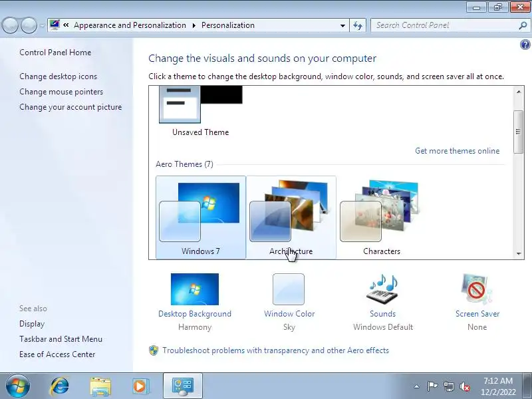Screen dimensions: 532x399
Task: Click the Window Color text link
Action: (289, 314)
